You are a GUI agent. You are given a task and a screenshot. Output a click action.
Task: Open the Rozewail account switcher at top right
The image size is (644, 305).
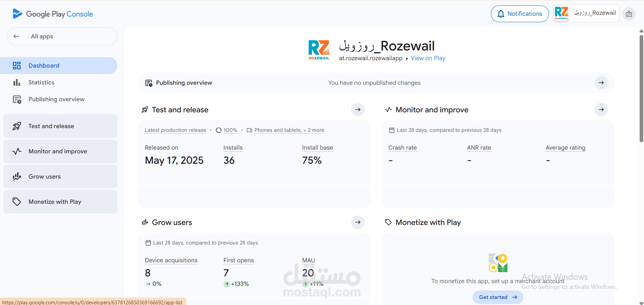[x=586, y=13]
